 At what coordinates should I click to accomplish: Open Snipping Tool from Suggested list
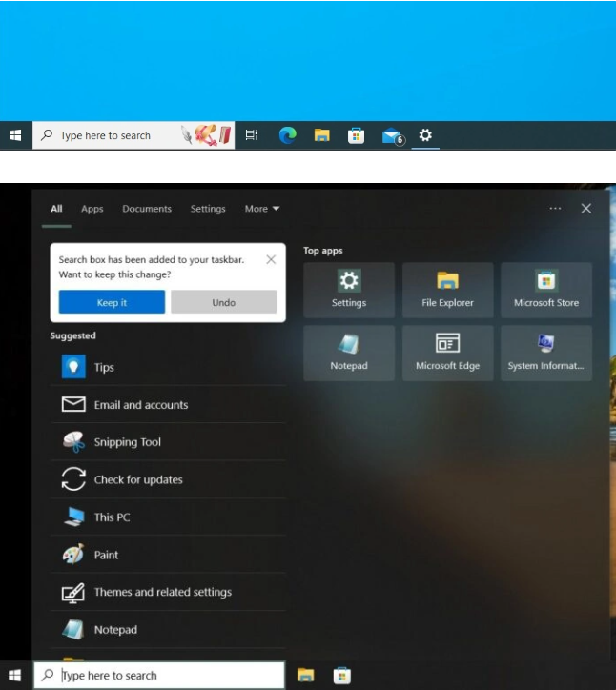tap(127, 442)
